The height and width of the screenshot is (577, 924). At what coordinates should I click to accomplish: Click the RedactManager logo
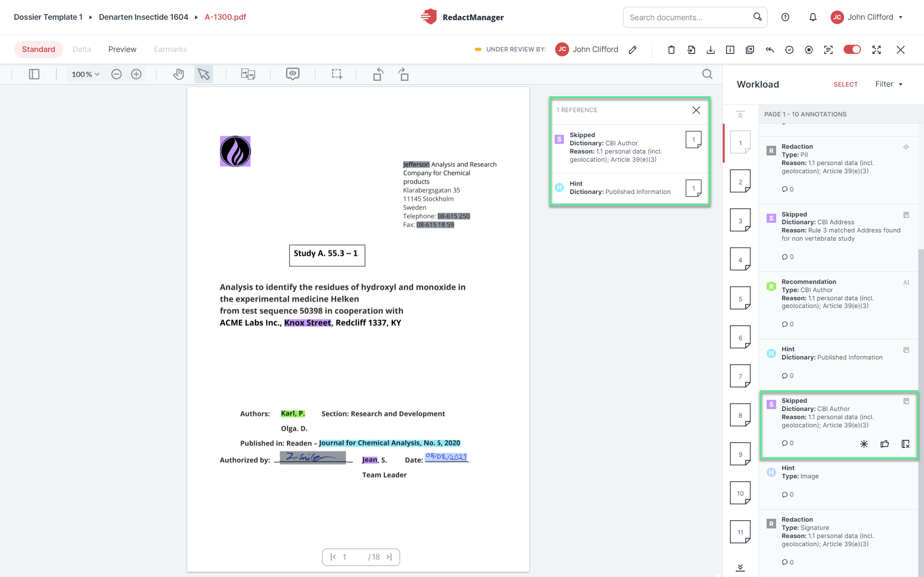tap(462, 17)
